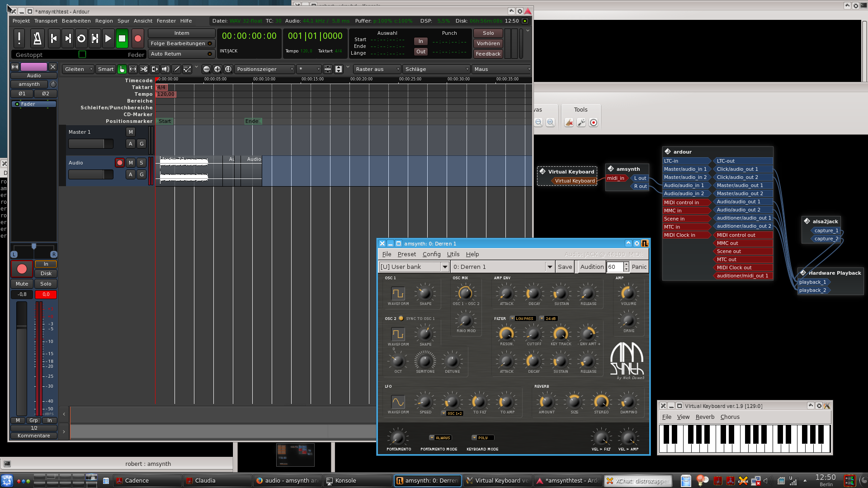Jump to session start in Ardour transport
This screenshot has height=488, width=868.
tap(54, 39)
